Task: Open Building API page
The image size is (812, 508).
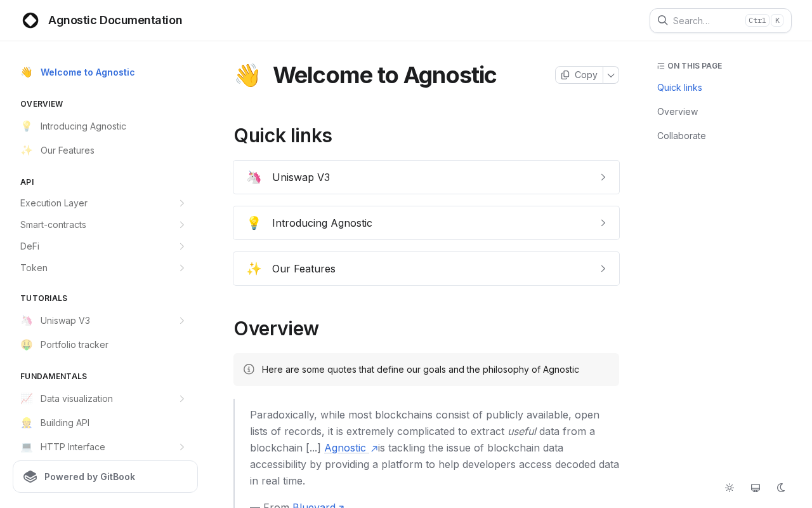Action: click(x=65, y=423)
